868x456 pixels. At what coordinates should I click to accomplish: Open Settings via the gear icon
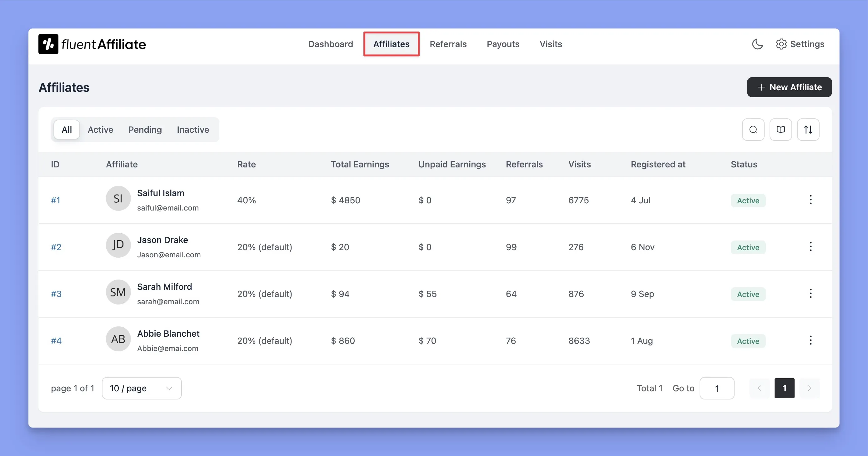pos(781,44)
